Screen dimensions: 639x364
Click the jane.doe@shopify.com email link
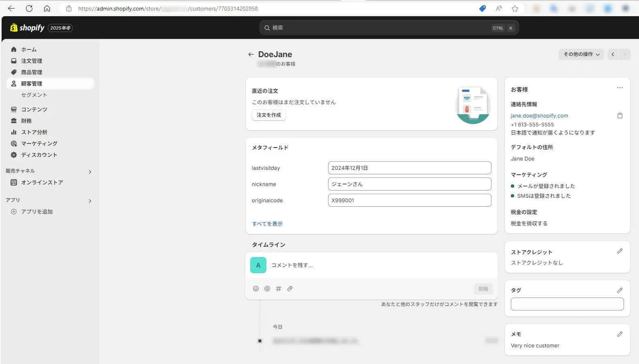(x=539, y=116)
